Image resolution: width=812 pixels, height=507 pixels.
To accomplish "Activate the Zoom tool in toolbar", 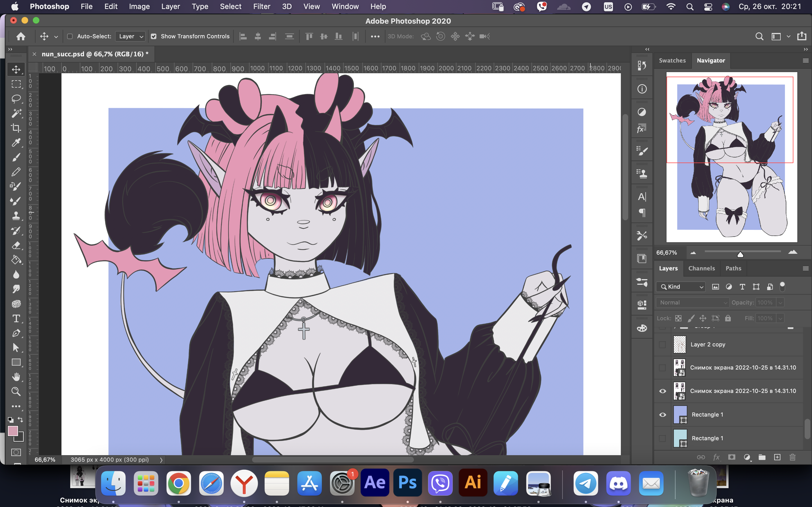I will pyautogui.click(x=16, y=391).
